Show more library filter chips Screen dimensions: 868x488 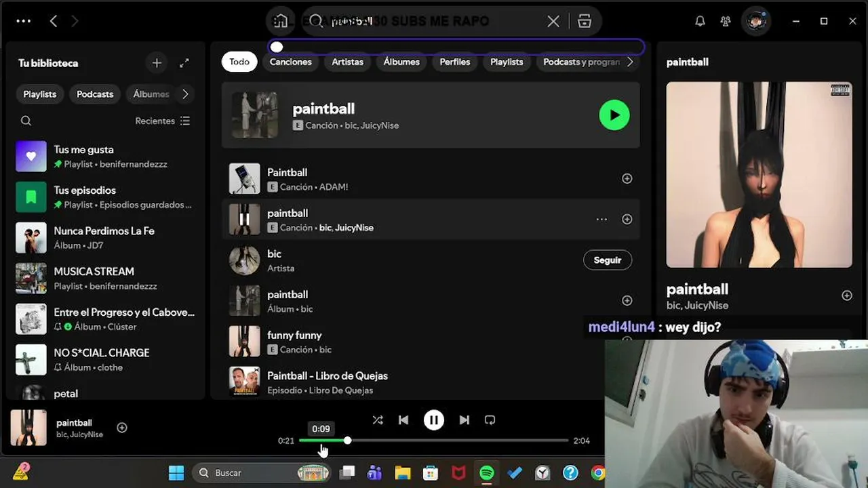coord(185,94)
